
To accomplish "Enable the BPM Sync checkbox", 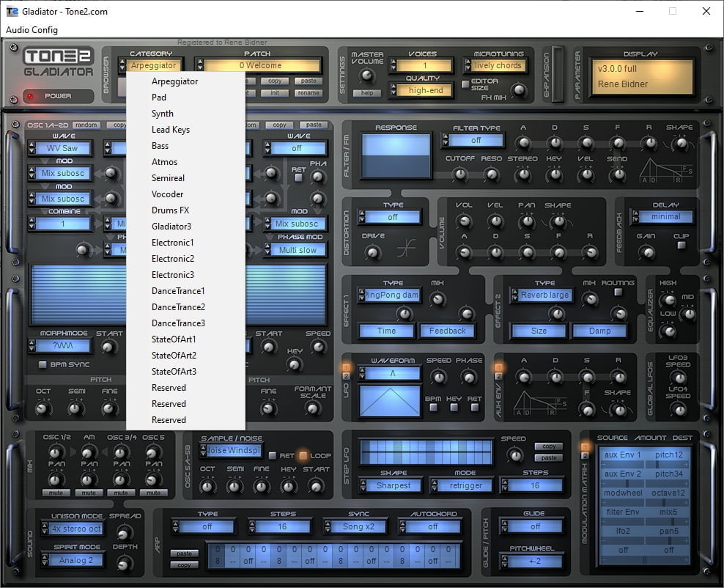I will pos(43,364).
